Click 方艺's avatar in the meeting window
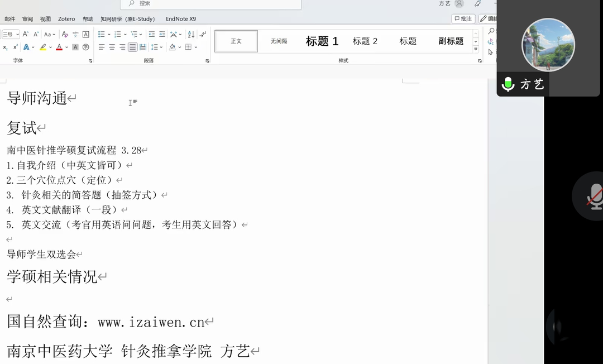Viewport: 603px width, 364px height. 548,45
